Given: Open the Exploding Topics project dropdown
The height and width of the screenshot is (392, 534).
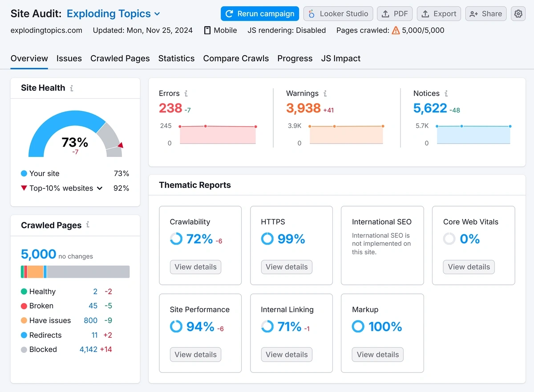Looking at the screenshot, I should point(113,14).
